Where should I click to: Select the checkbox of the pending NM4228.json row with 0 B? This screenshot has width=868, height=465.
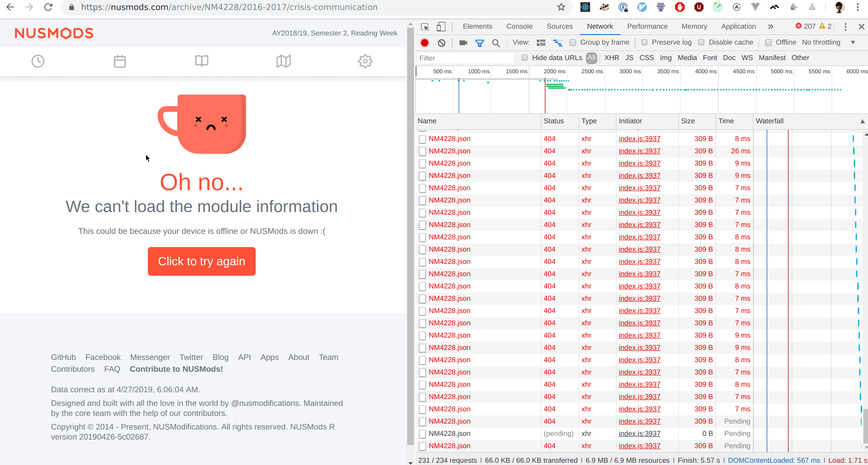[x=422, y=434]
